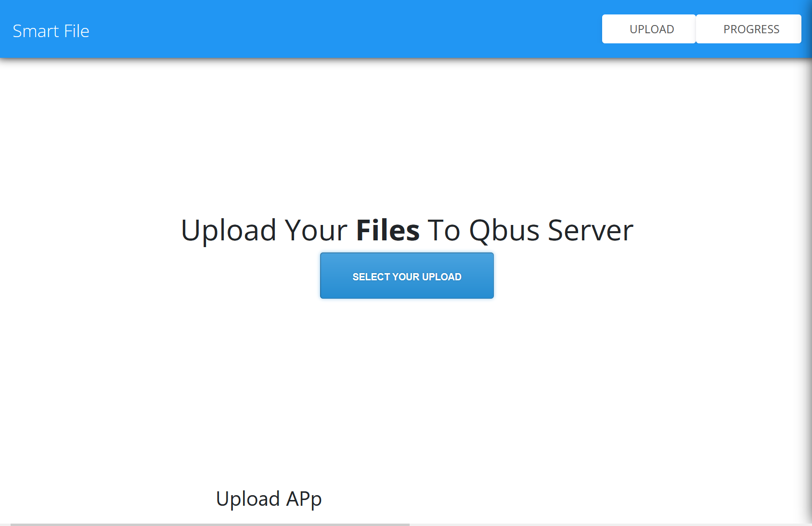Viewport: 812px width, 526px height.
Task: Click the bold word 'Files' in the heading
Action: pos(388,230)
